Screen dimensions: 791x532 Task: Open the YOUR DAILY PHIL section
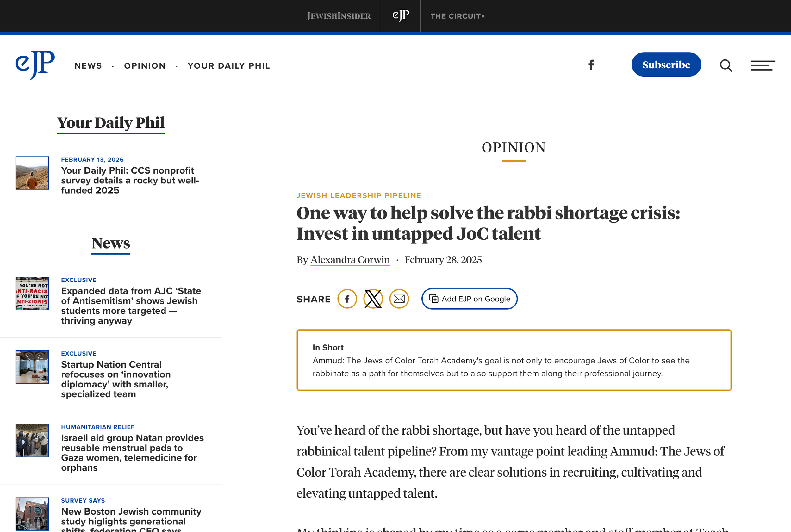click(229, 65)
